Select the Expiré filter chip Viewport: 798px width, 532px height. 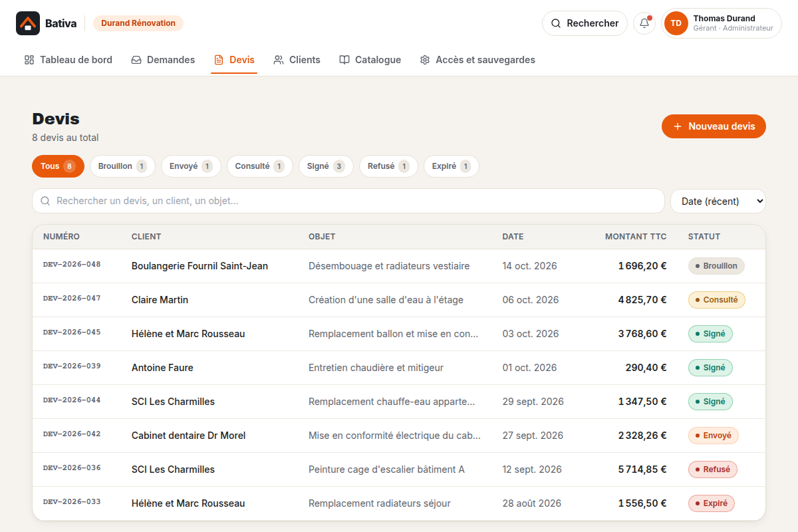click(x=452, y=166)
